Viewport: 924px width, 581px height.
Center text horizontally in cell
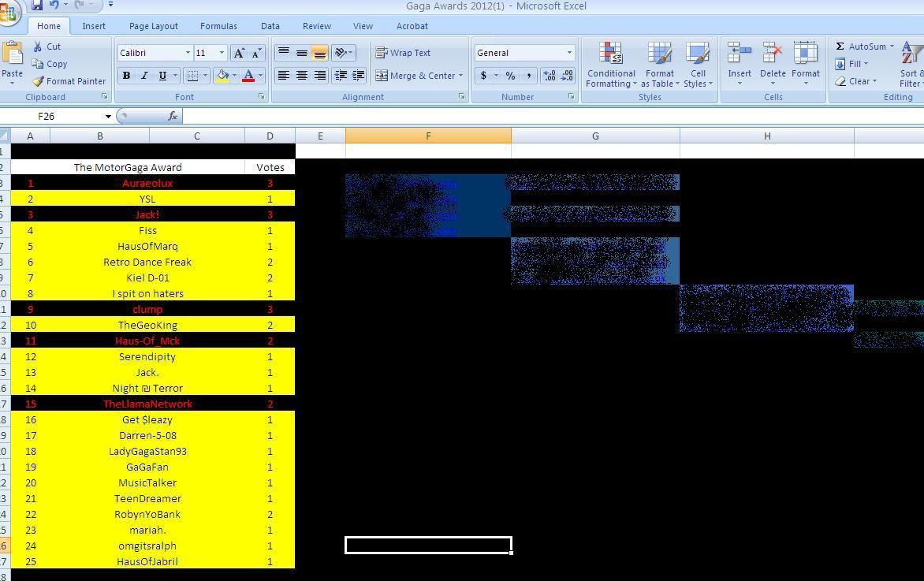coord(301,76)
